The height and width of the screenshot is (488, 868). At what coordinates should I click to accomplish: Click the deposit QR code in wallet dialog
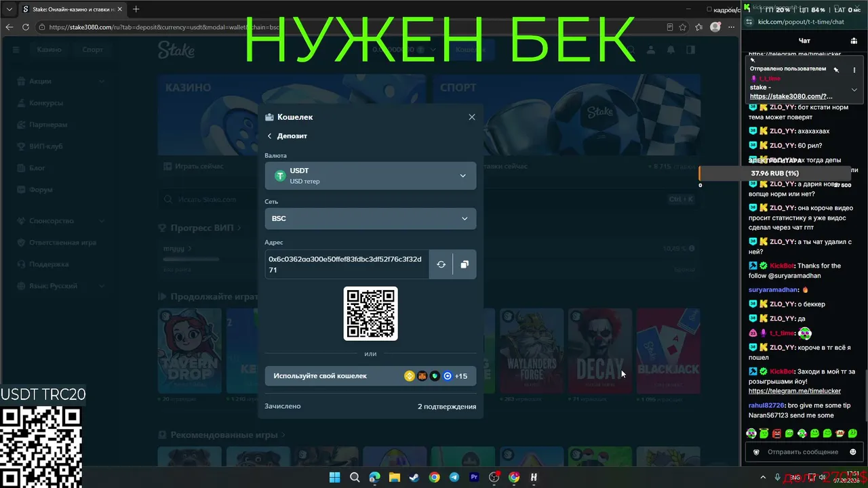coord(371,313)
